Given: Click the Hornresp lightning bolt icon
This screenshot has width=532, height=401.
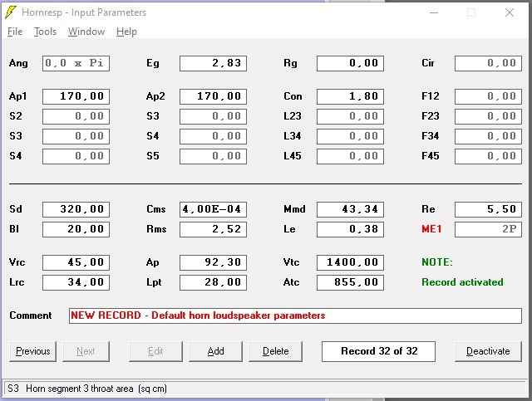Looking at the screenshot, I should 11,12.
